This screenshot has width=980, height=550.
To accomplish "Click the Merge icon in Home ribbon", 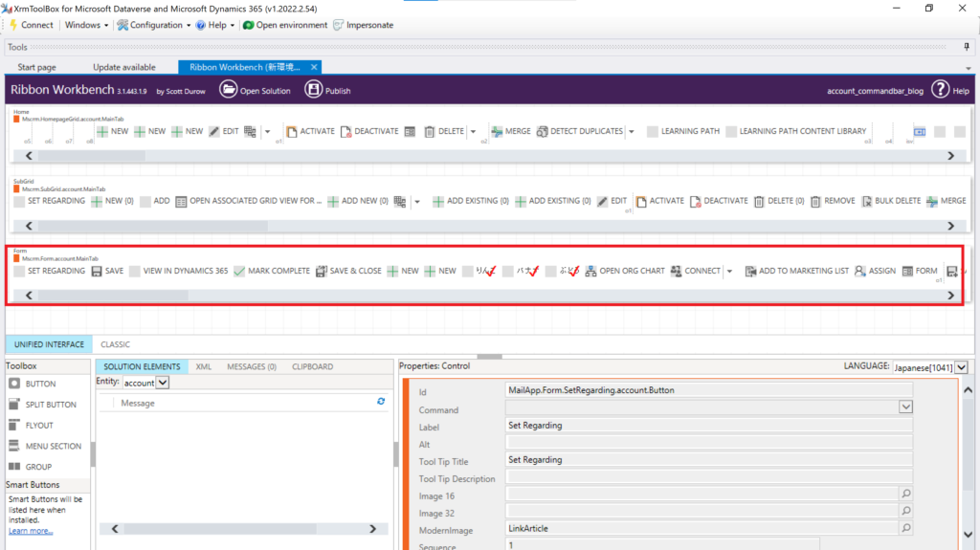I will point(497,131).
